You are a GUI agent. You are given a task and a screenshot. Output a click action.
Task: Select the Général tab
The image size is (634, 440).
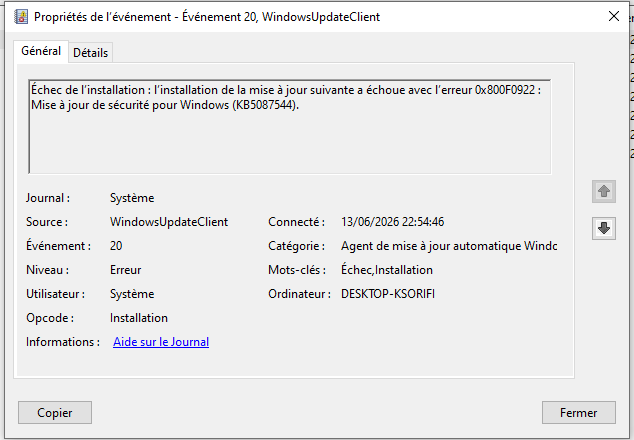(x=41, y=51)
